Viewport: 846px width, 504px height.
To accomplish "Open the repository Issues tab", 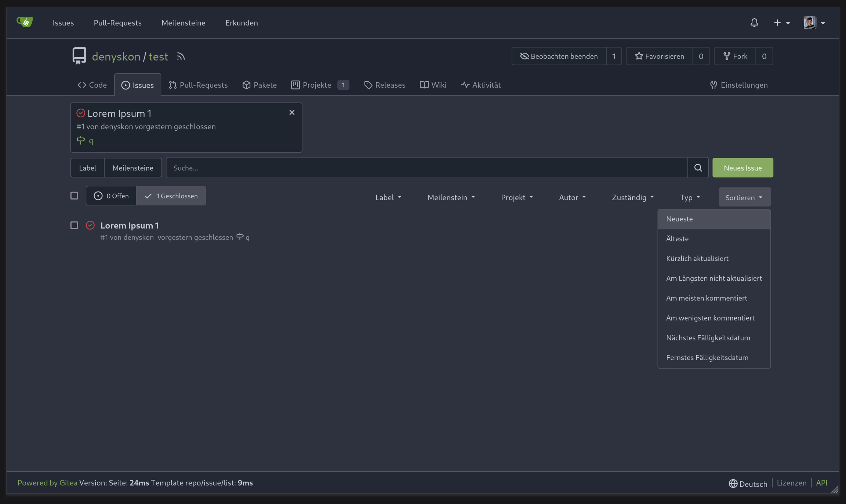I will point(138,85).
